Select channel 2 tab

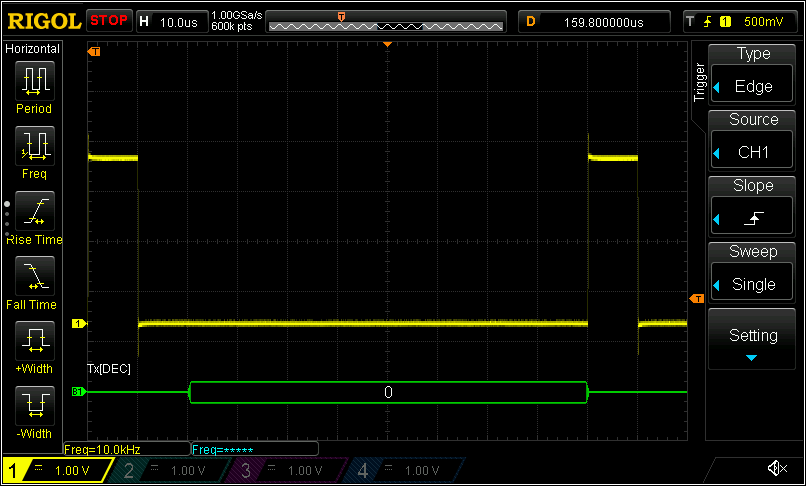tap(172, 470)
